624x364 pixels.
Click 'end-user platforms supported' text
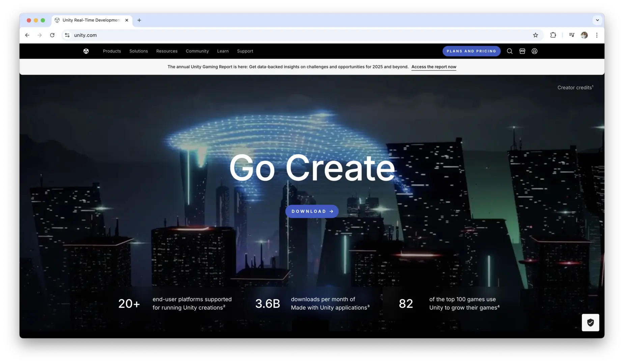point(192,299)
